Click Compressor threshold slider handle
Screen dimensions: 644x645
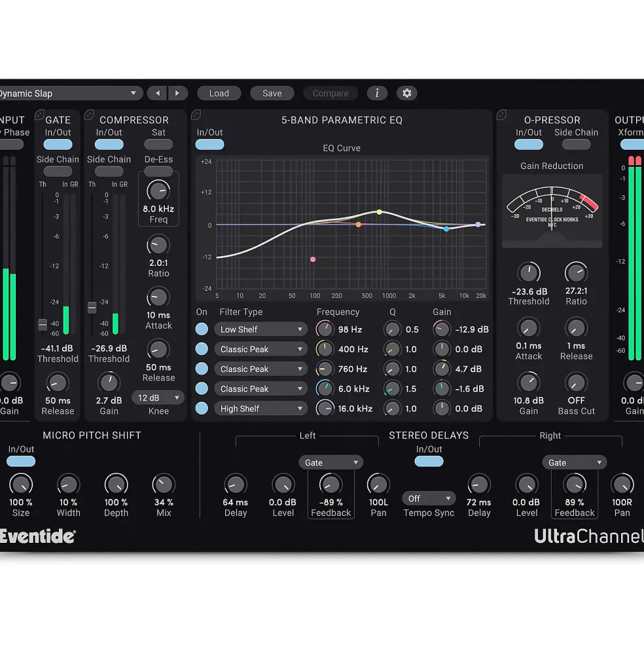92,307
